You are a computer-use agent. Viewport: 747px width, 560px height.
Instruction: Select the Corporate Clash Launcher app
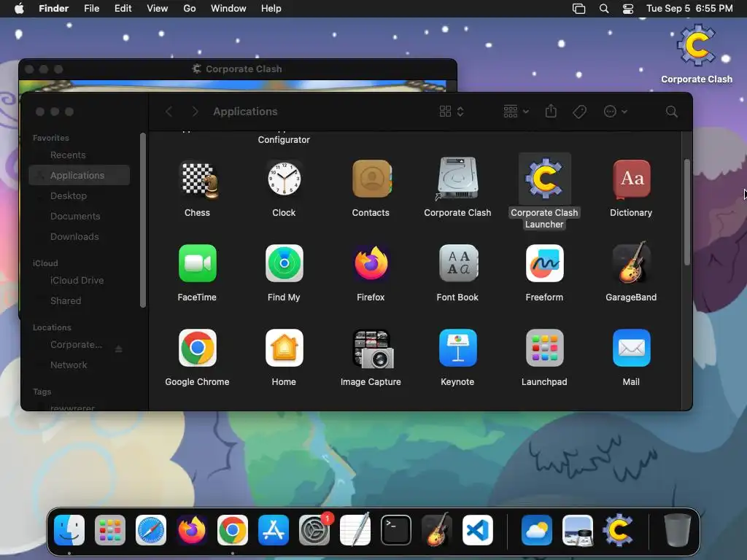[544, 179]
